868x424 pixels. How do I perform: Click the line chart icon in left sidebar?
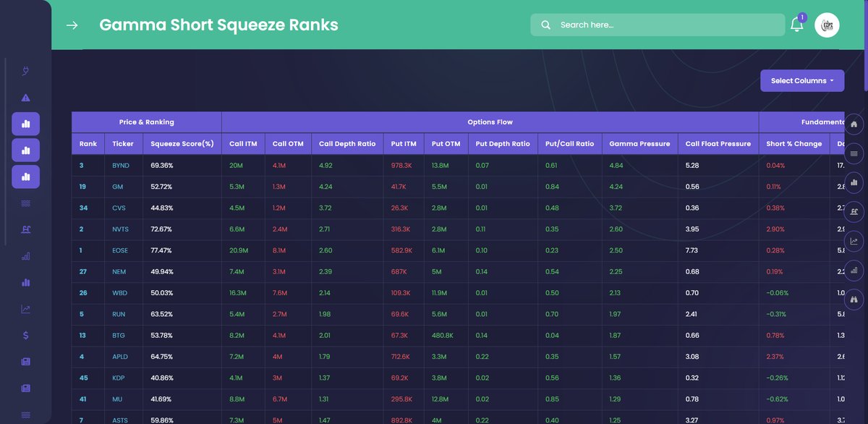[26, 309]
